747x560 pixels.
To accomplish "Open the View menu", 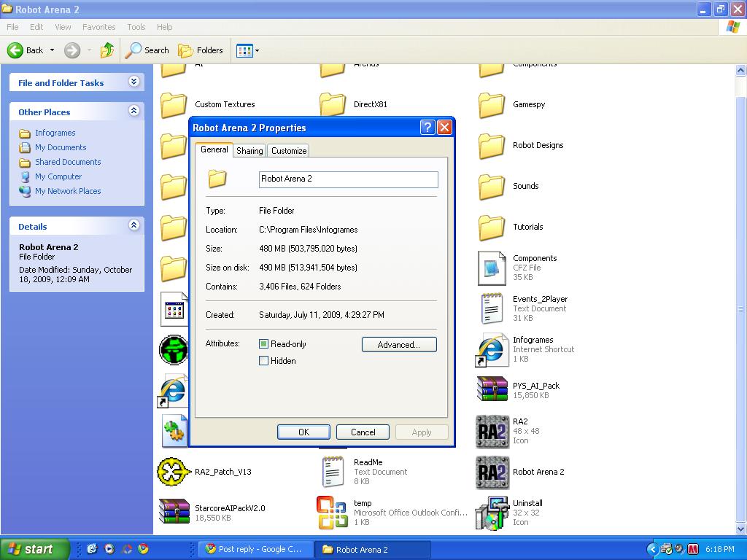I will point(63,27).
